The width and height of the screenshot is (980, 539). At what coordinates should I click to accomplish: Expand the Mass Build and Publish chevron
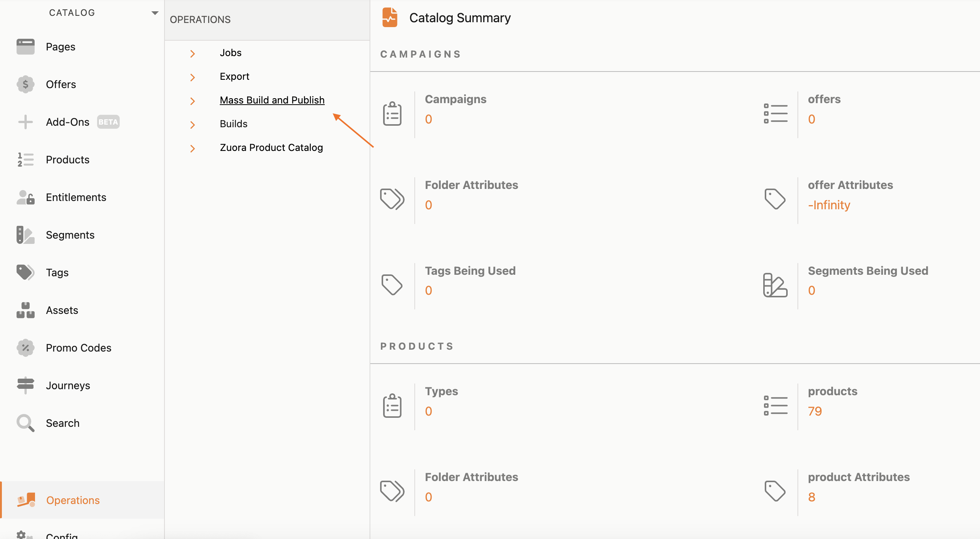click(193, 101)
